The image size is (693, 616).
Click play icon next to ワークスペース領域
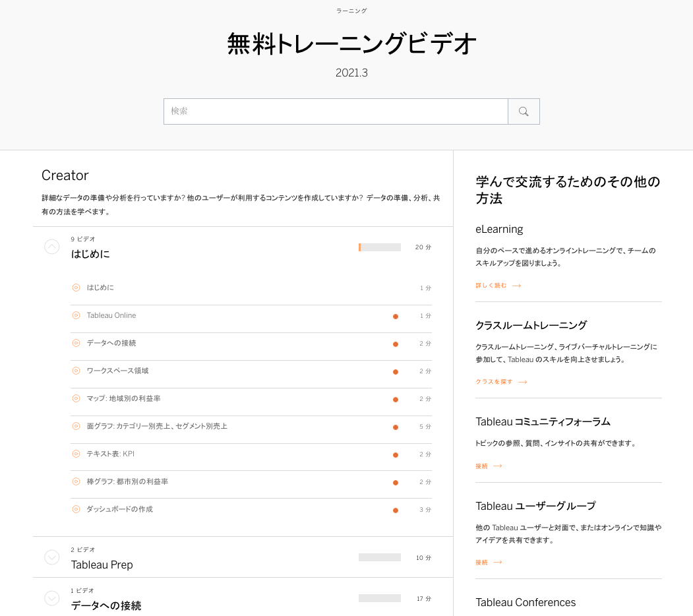point(76,371)
